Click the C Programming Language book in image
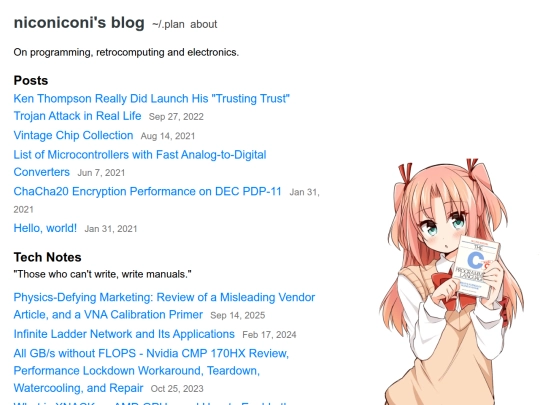Screen dimensions: 540x405 click(477, 267)
